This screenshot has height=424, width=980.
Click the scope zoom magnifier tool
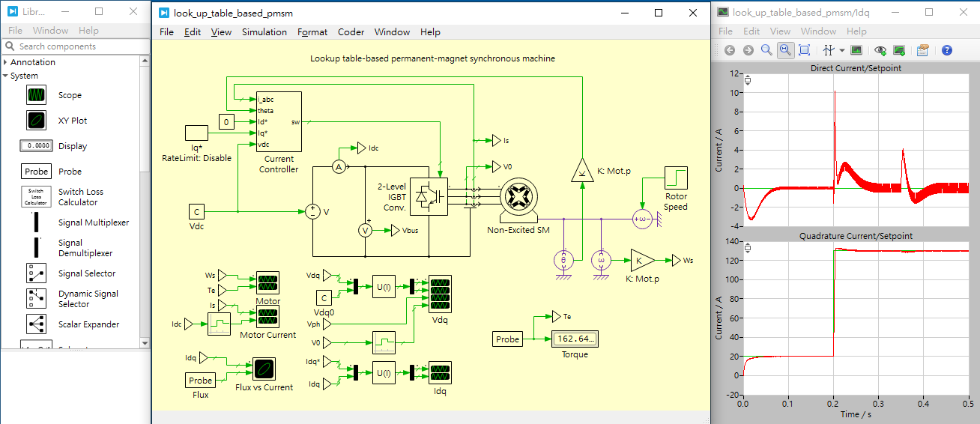[x=766, y=50]
